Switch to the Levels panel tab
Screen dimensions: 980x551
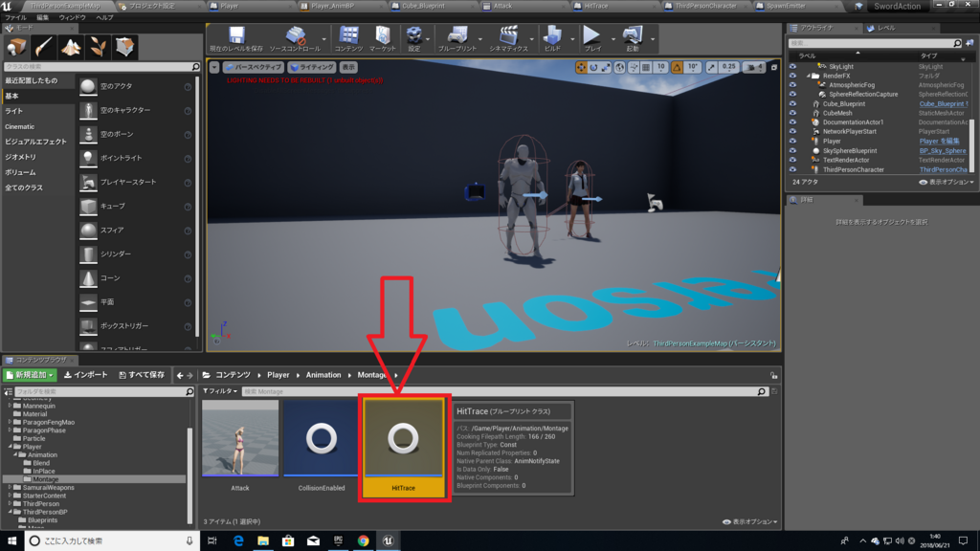[886, 28]
